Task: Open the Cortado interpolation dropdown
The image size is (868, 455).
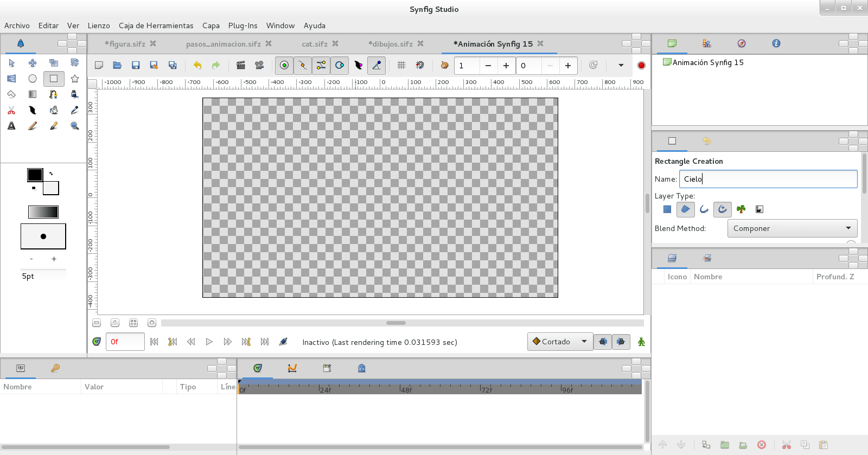Action: 560,342
